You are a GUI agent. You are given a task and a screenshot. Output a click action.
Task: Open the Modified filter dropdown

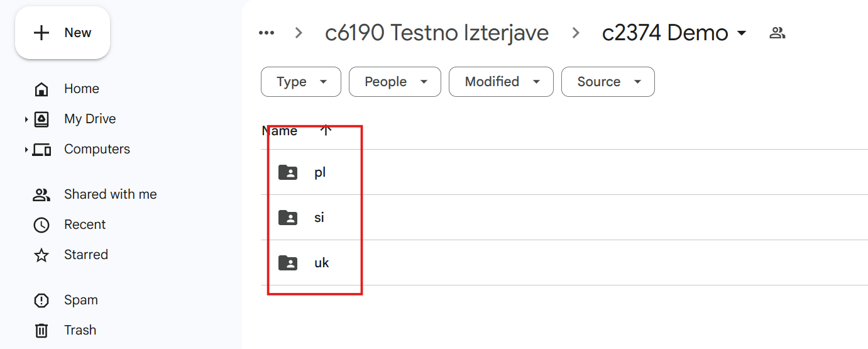point(501,82)
